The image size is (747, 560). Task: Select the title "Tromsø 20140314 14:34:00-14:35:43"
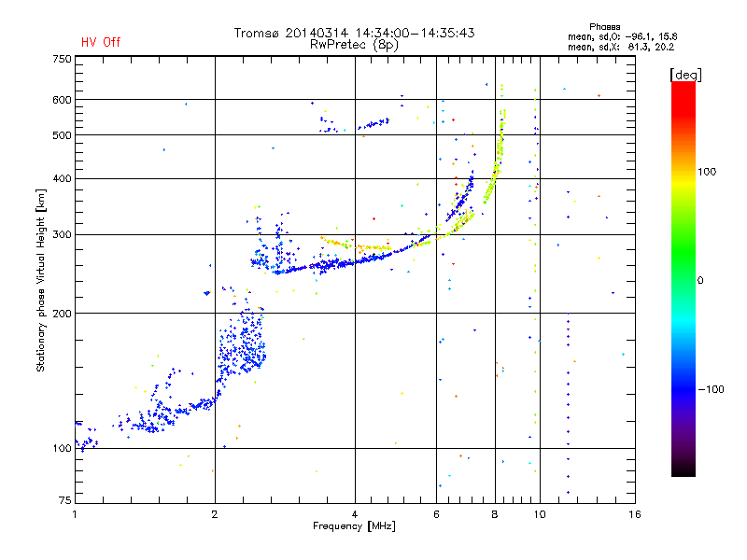point(355,33)
